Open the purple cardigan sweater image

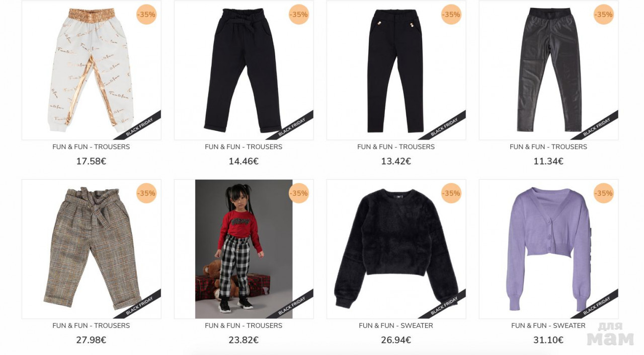pyautogui.click(x=548, y=249)
